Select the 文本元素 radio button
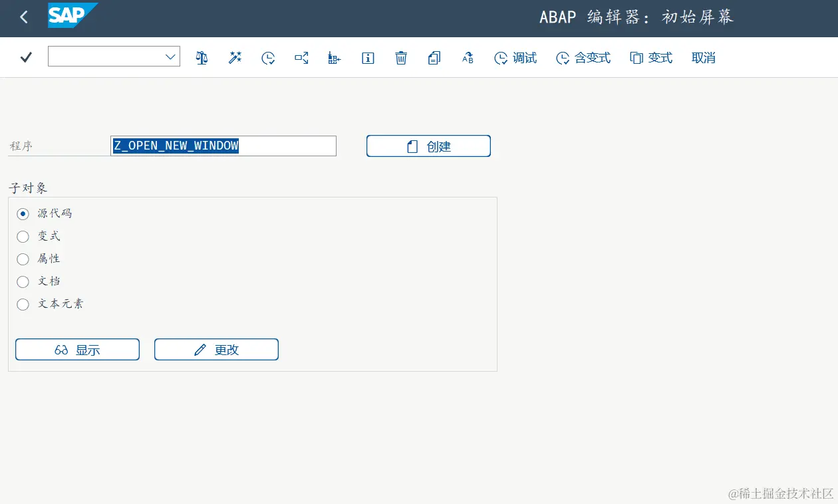The height and width of the screenshot is (504, 838). coord(23,305)
